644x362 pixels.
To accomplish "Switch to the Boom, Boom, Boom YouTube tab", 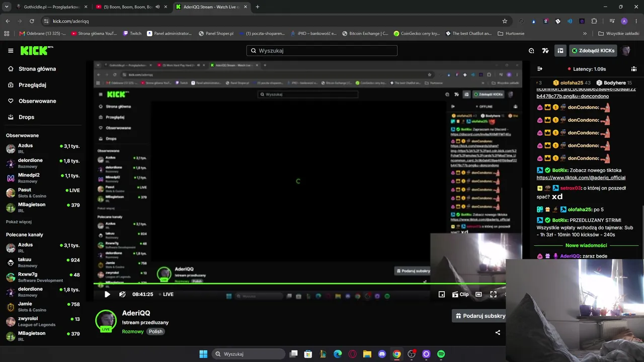I will pos(132,7).
